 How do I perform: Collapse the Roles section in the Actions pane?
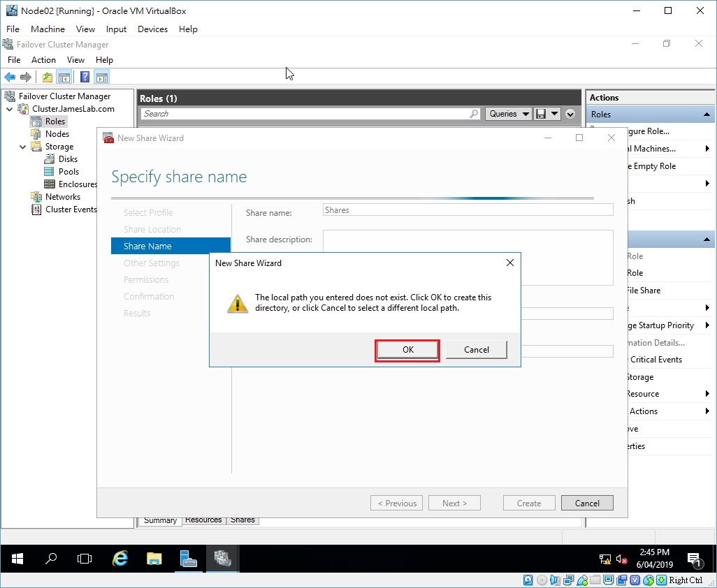pyautogui.click(x=707, y=114)
